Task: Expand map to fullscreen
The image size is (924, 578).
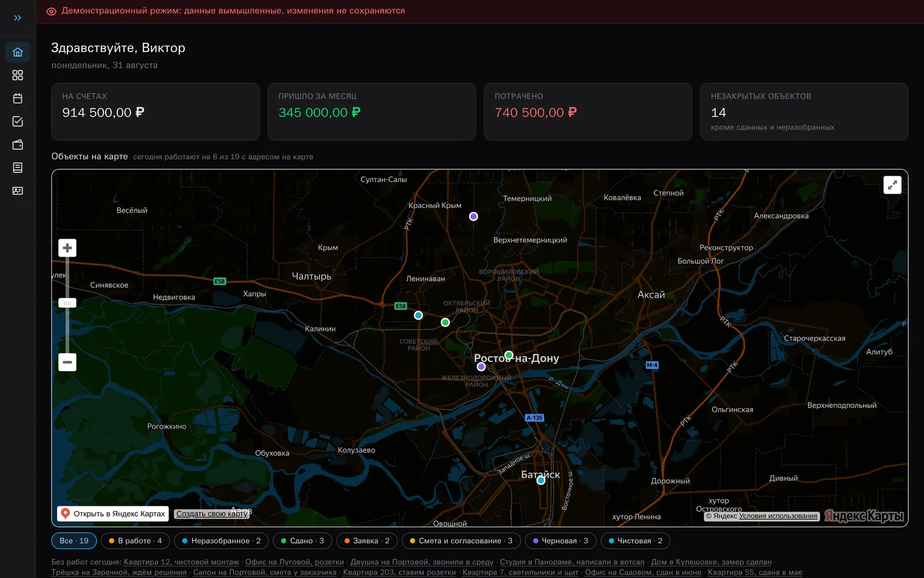Action: click(892, 185)
